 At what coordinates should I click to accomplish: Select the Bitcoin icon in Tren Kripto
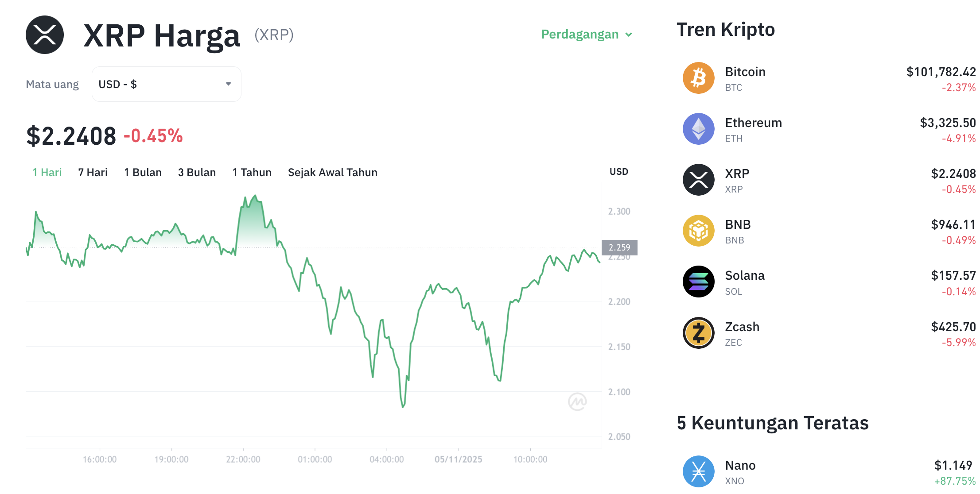(x=698, y=78)
